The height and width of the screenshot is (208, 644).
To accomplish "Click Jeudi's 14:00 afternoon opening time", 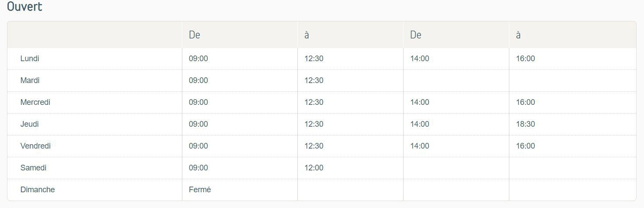I will [420, 124].
